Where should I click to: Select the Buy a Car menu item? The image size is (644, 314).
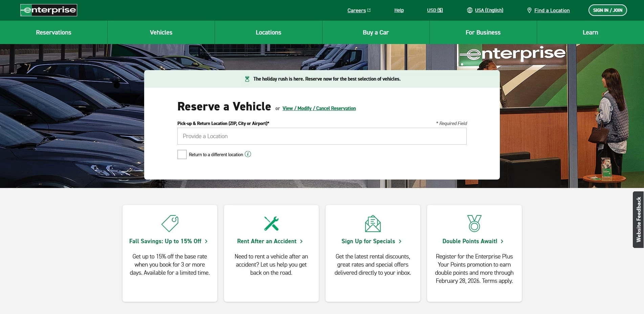pos(376,32)
